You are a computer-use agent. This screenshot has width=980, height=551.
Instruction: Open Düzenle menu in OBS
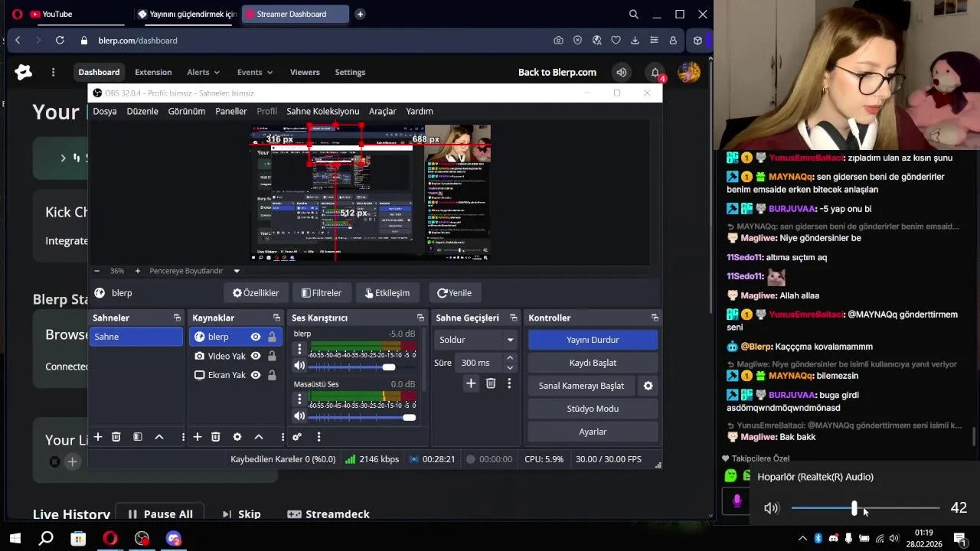pyautogui.click(x=142, y=112)
